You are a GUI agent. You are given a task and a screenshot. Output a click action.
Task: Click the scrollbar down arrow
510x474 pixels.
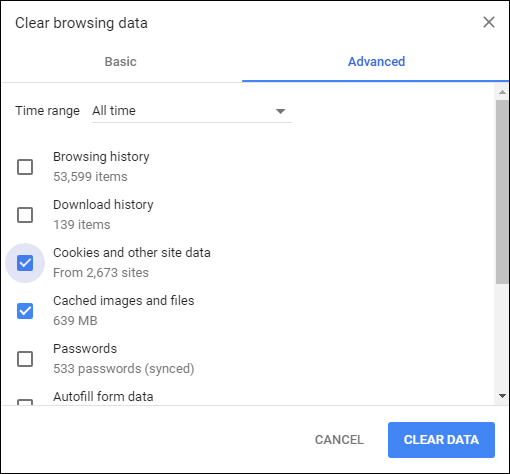pos(502,396)
